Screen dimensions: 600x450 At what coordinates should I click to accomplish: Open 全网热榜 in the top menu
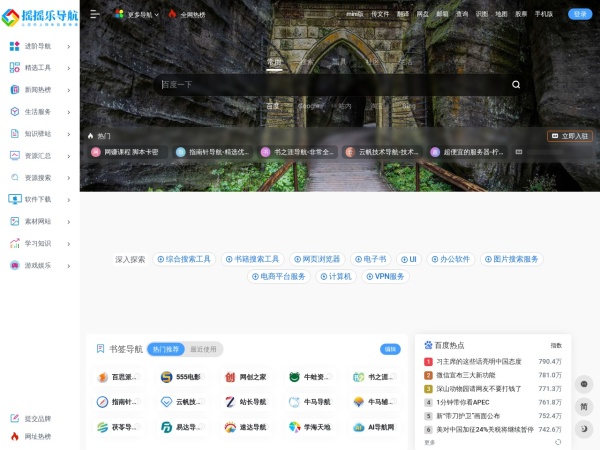(x=186, y=14)
